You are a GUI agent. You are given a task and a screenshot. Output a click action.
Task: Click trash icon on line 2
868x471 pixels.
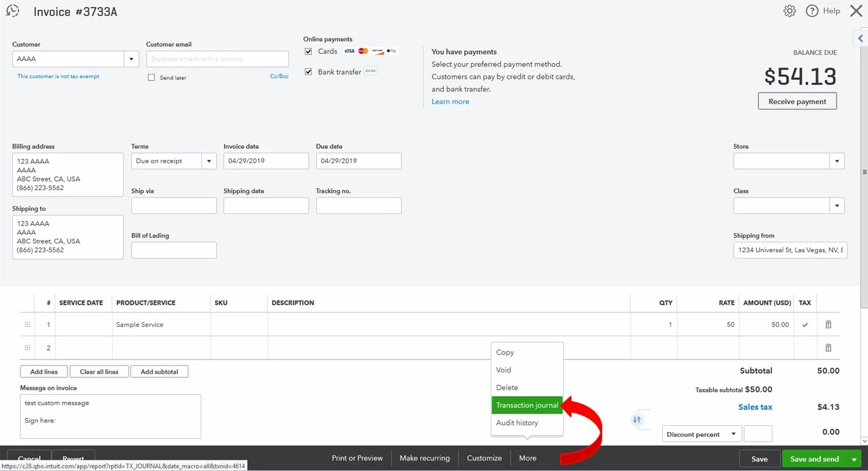coord(828,348)
